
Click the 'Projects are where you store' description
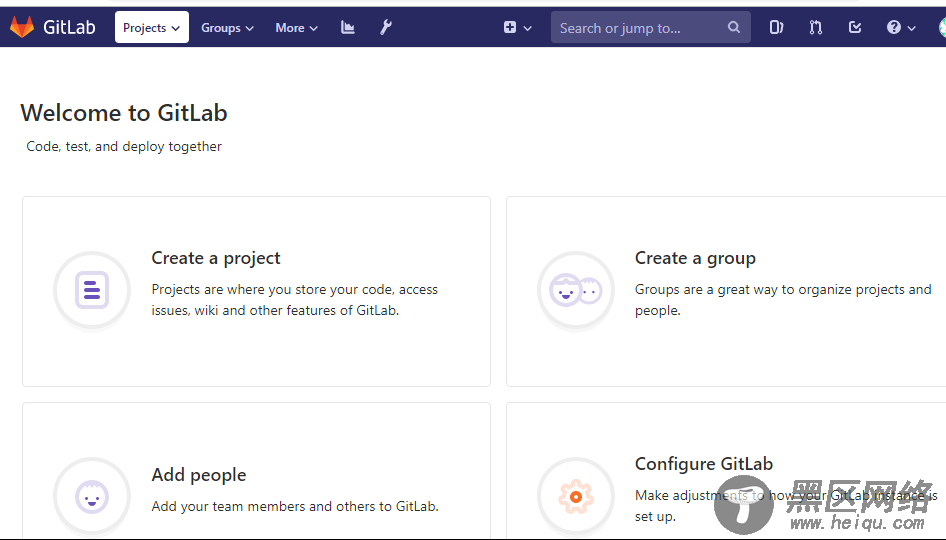tap(294, 300)
